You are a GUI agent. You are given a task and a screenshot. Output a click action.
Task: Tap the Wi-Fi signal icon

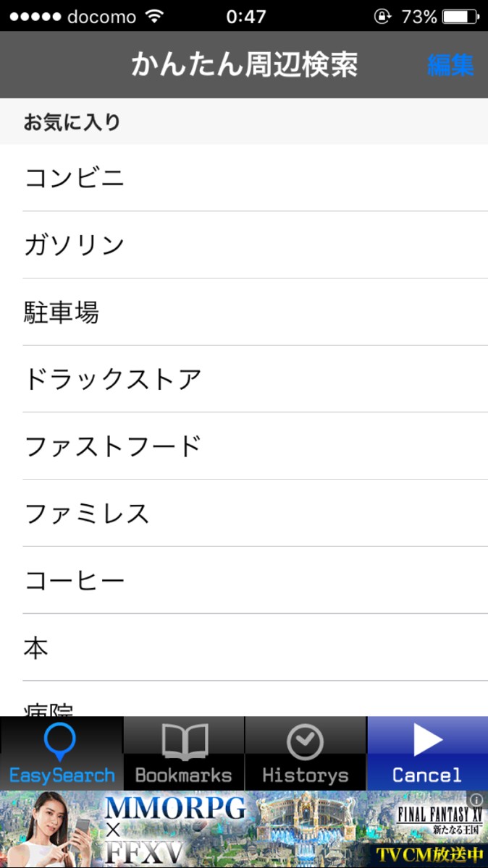tap(154, 16)
